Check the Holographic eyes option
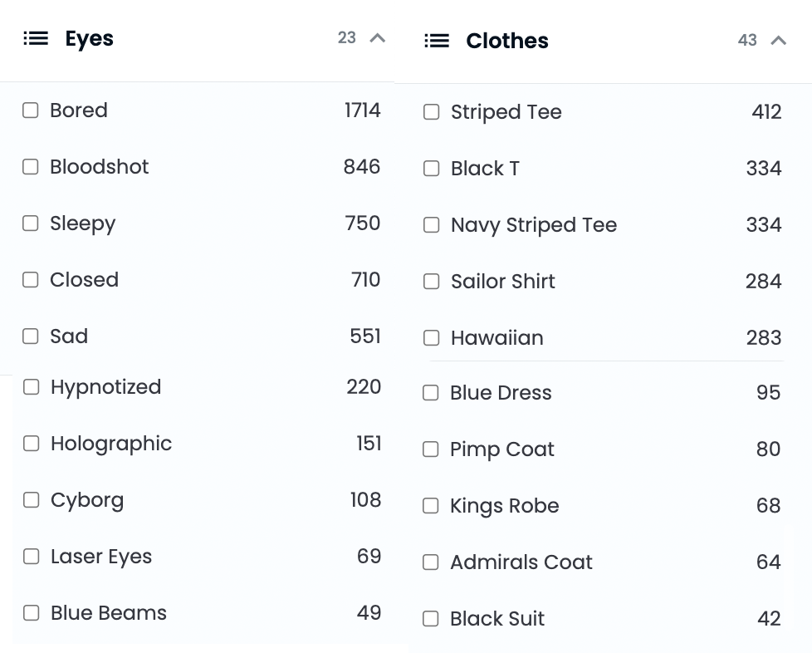812x653 pixels. click(x=32, y=444)
